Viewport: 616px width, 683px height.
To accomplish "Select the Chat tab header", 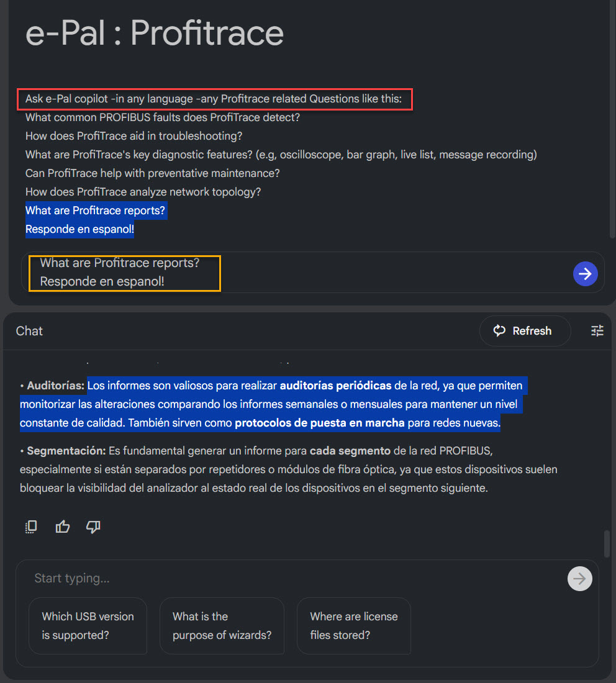I will [x=29, y=330].
